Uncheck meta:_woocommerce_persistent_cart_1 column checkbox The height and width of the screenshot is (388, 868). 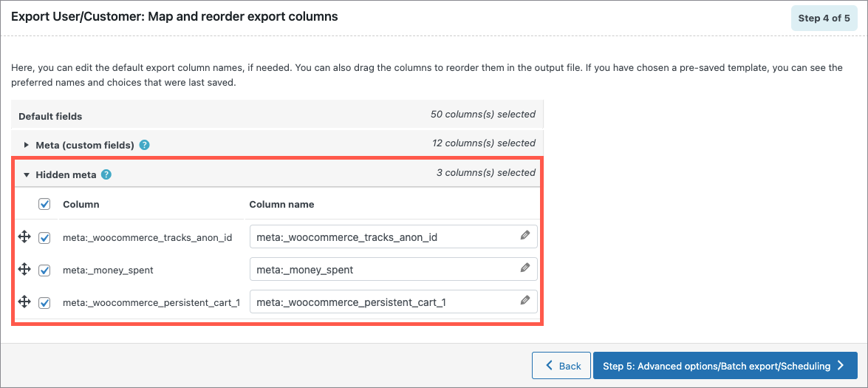(x=44, y=303)
